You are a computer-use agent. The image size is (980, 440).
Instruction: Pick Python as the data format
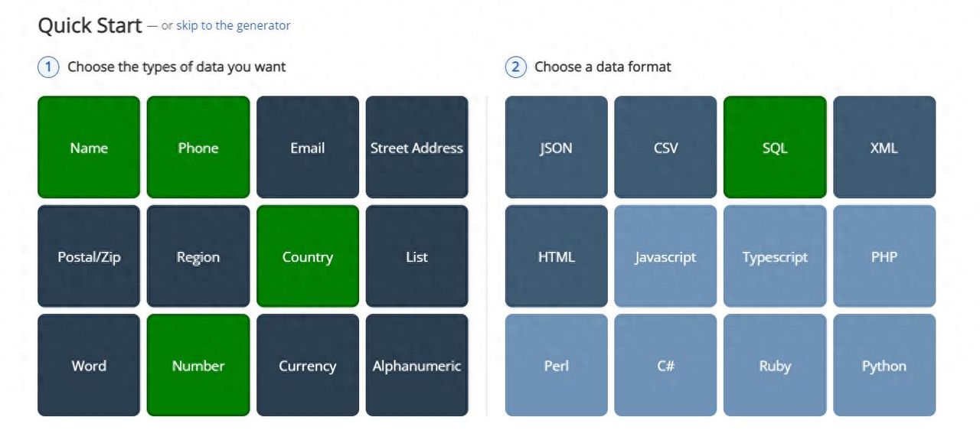coord(884,365)
